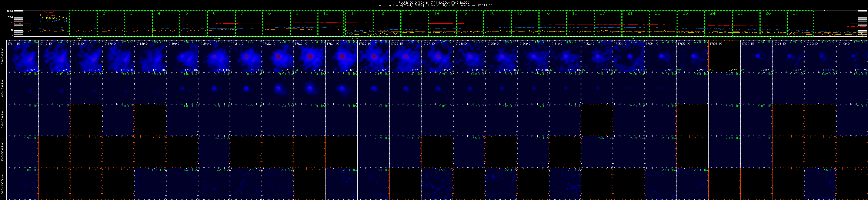Open the 3.0-6.0 keV image starting 17:34:40

click(660, 56)
